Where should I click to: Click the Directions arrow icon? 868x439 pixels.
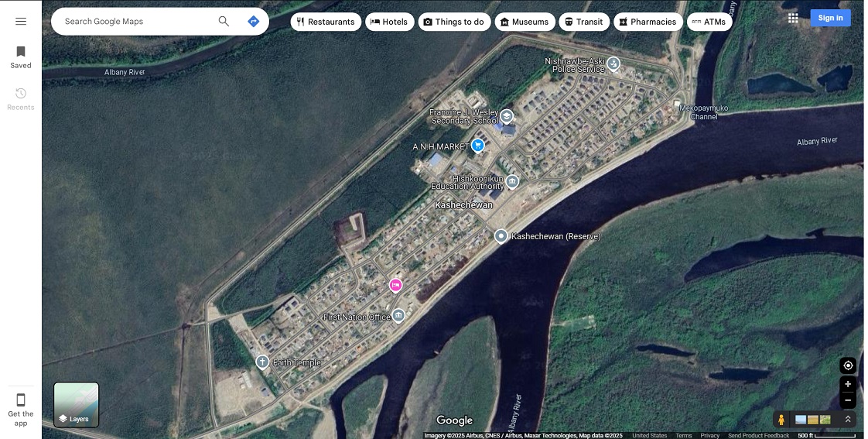click(x=253, y=21)
